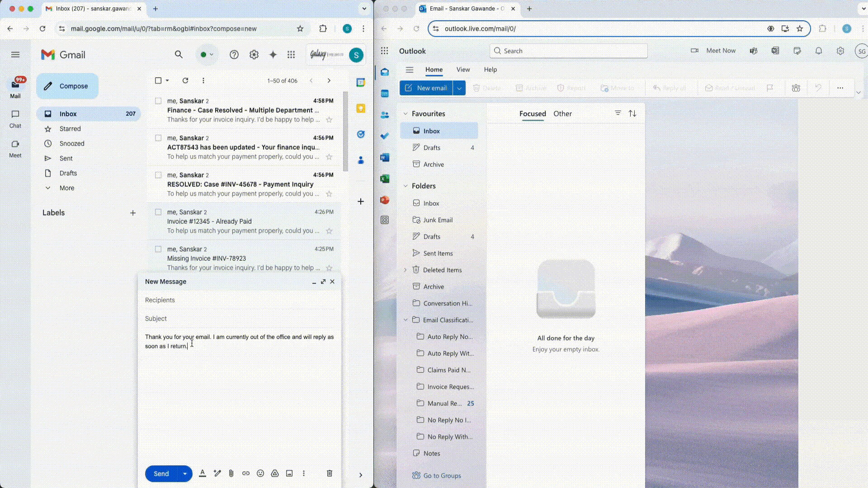
Task: Check the select-all checkbox above the Gmail list
Action: pos(158,80)
